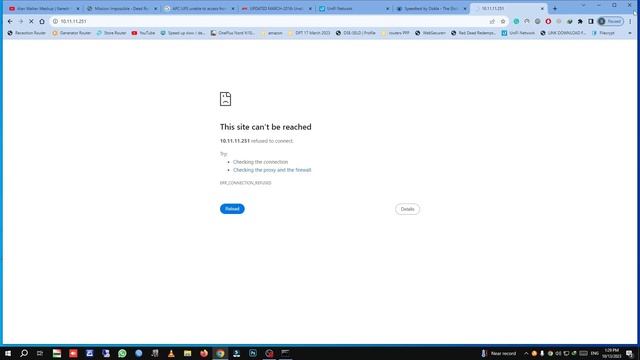This screenshot has width=640, height=360.
Task: Open Task View on the taskbar
Action: (x=40, y=353)
